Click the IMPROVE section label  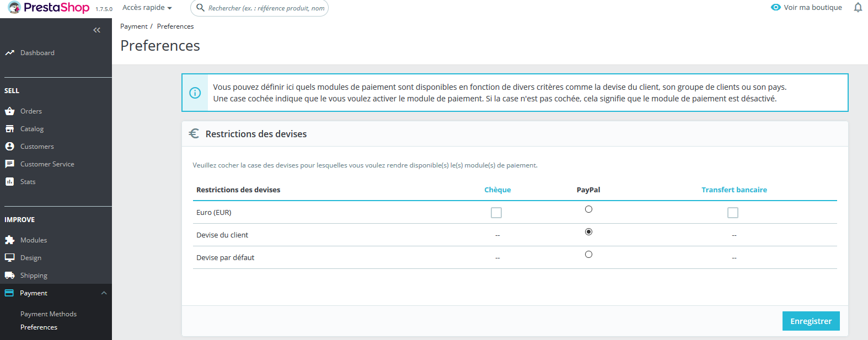click(x=19, y=220)
